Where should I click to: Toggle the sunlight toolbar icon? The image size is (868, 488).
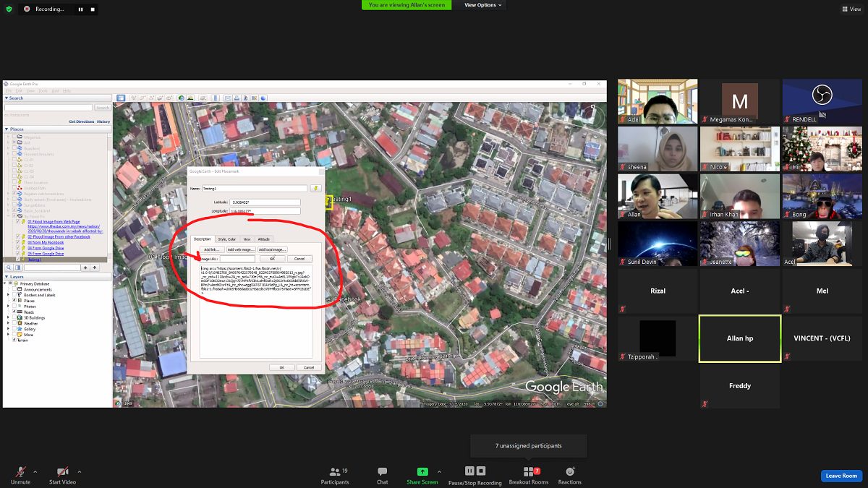click(190, 98)
